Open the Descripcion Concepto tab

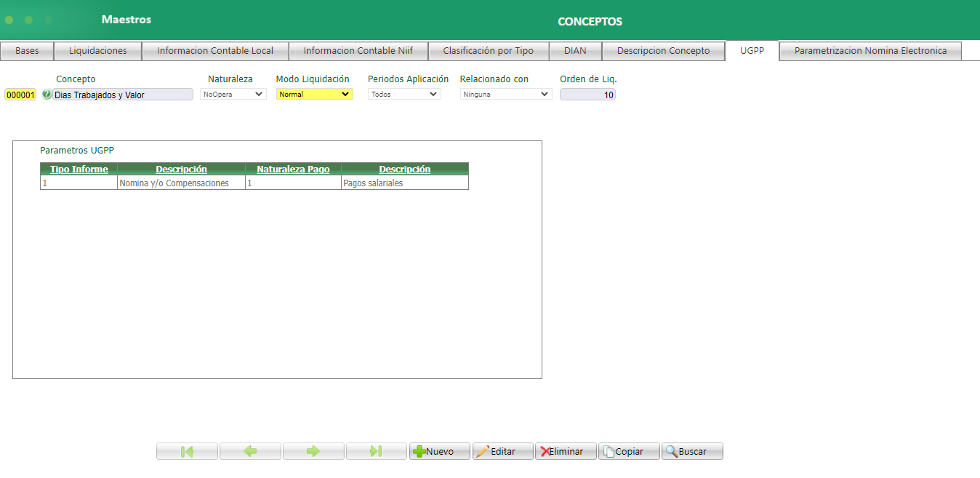[x=664, y=51]
